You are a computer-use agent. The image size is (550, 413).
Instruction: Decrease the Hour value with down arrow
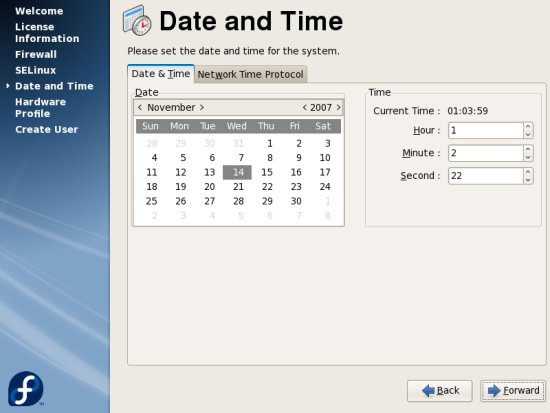pos(528,135)
